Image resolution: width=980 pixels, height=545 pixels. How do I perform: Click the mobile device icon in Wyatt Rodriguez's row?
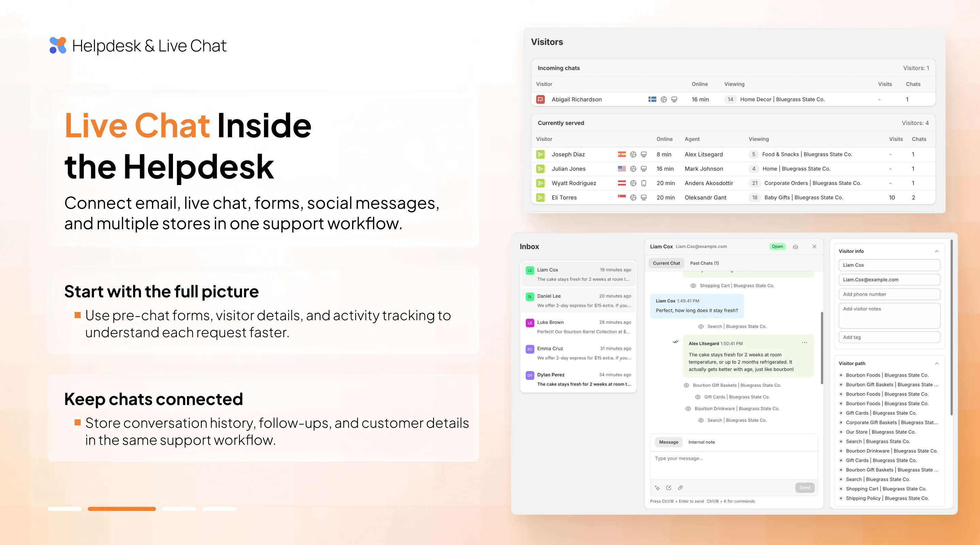644,183
